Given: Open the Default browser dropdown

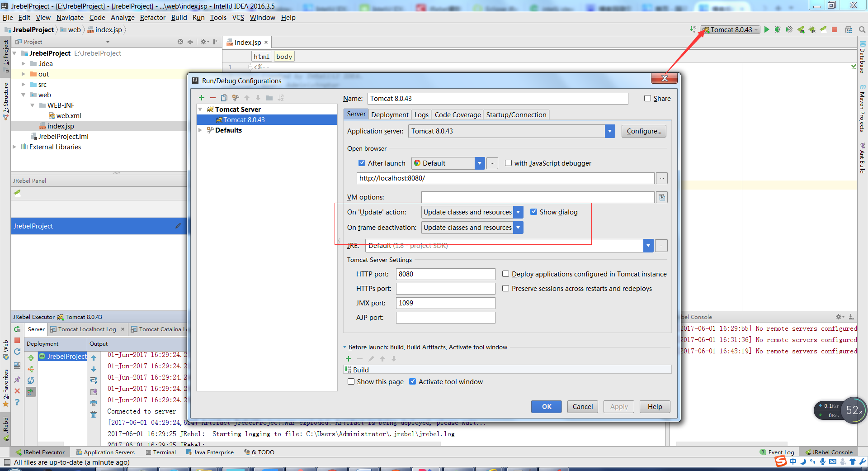Looking at the screenshot, I should coord(480,163).
